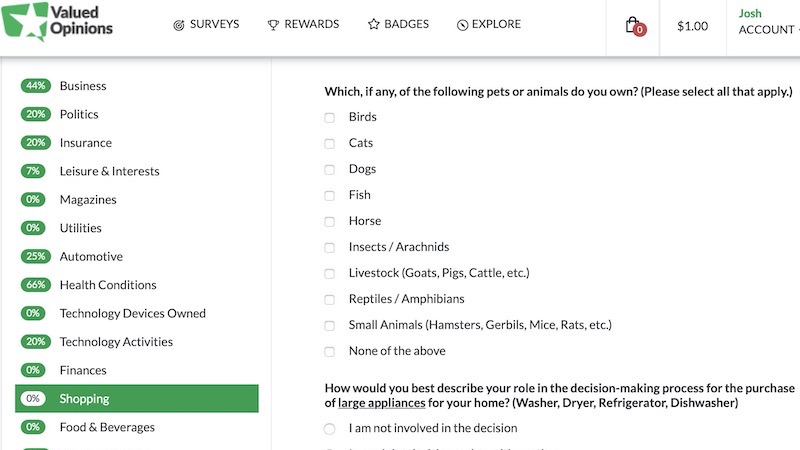Select "I am not involved" radio button

330,429
